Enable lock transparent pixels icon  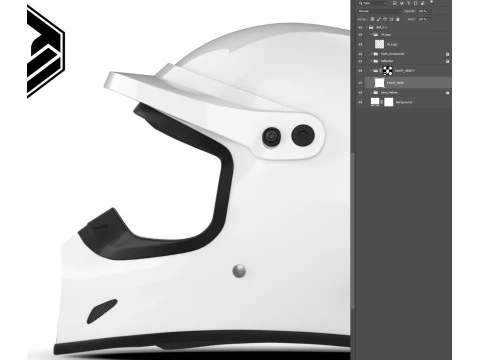coord(372,19)
